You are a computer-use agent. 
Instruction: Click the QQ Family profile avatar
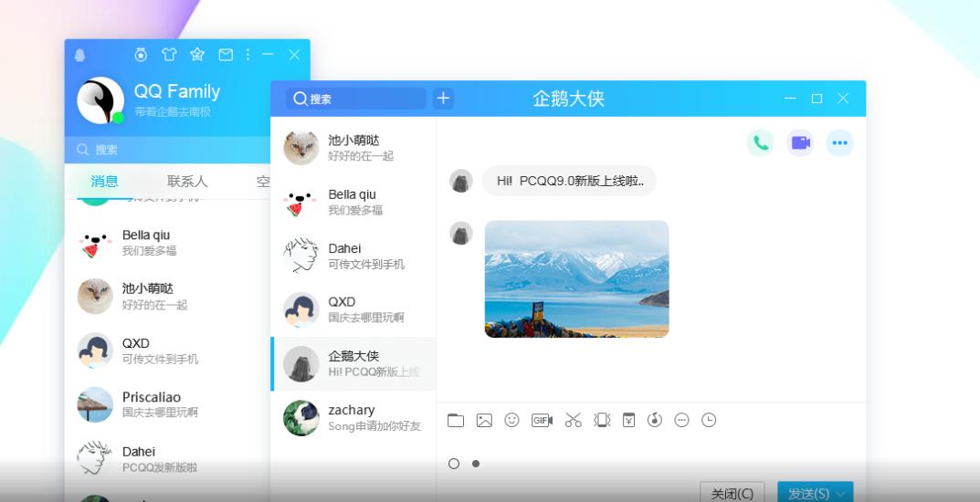click(x=100, y=100)
